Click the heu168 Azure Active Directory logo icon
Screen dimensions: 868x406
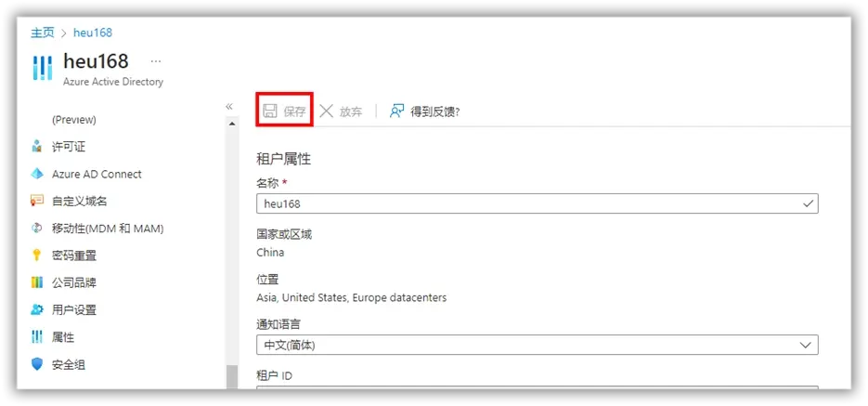pyautogui.click(x=43, y=68)
